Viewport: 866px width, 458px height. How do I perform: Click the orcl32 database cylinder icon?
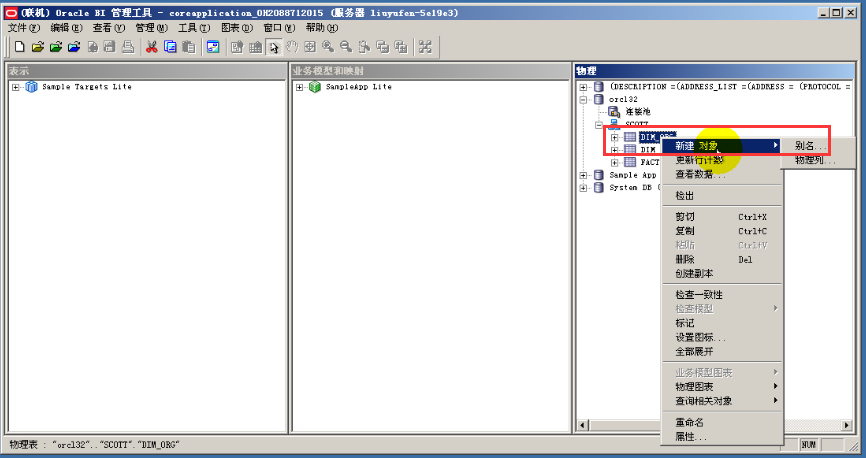pyautogui.click(x=599, y=99)
